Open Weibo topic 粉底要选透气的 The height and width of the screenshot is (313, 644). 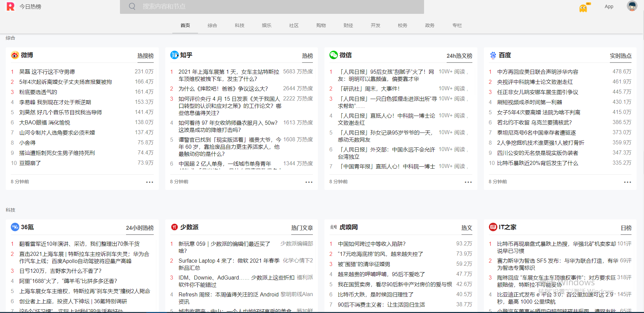click(x=38, y=92)
